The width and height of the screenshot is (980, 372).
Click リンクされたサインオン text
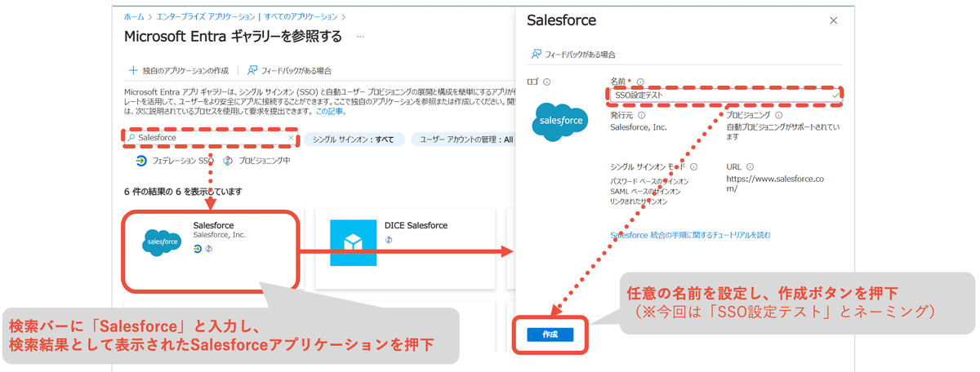pyautogui.click(x=639, y=201)
